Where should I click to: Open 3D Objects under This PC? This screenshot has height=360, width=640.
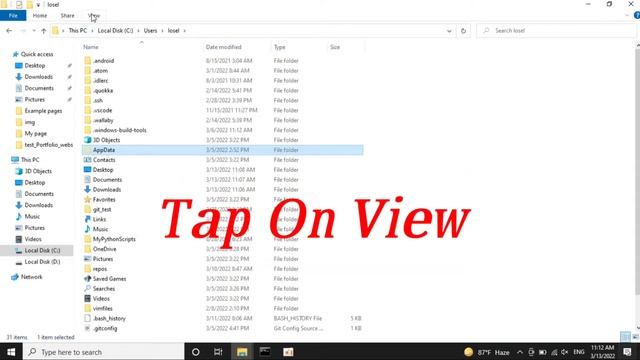pyautogui.click(x=38, y=171)
